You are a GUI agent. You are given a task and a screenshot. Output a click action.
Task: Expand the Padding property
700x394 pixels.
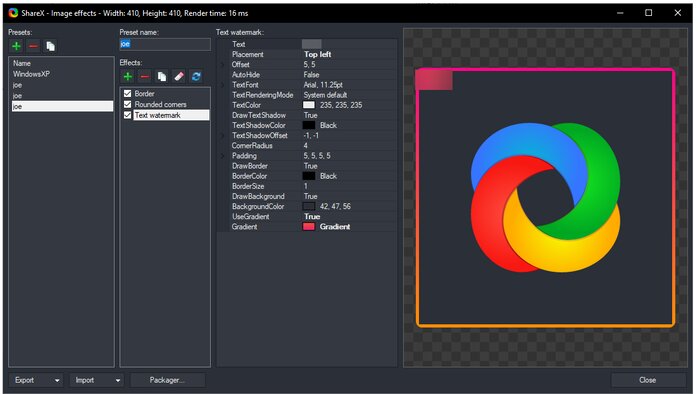pos(223,156)
